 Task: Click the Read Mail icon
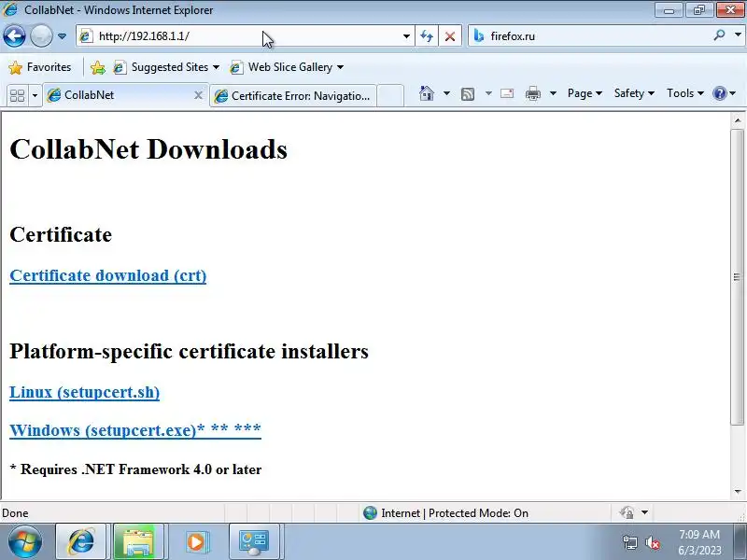[507, 93]
